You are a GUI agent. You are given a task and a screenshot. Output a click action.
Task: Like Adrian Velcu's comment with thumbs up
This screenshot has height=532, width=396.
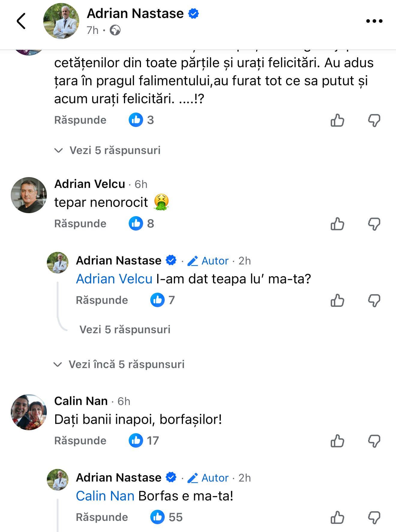[337, 224]
